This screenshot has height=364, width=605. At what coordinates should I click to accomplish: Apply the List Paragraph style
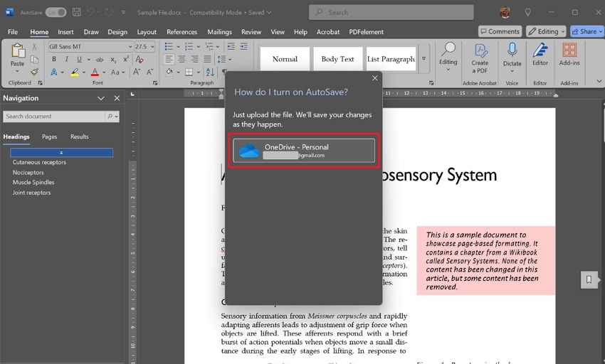tap(391, 59)
